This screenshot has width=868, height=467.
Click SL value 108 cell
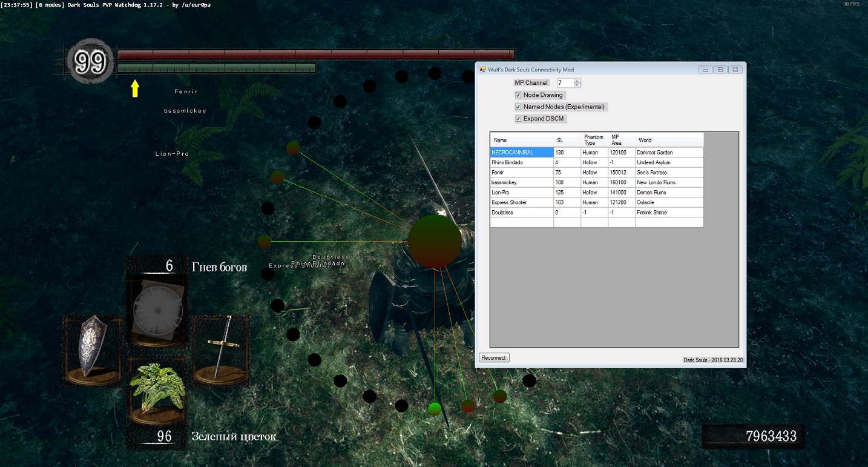(567, 182)
